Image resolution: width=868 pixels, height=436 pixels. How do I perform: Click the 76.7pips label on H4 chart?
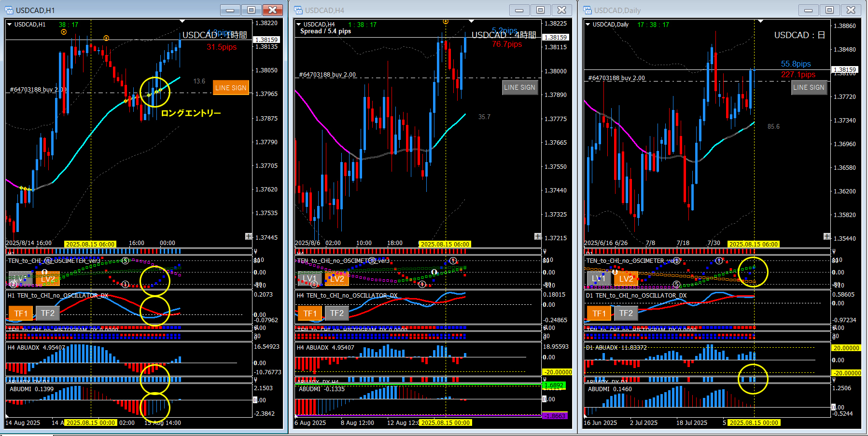click(507, 44)
